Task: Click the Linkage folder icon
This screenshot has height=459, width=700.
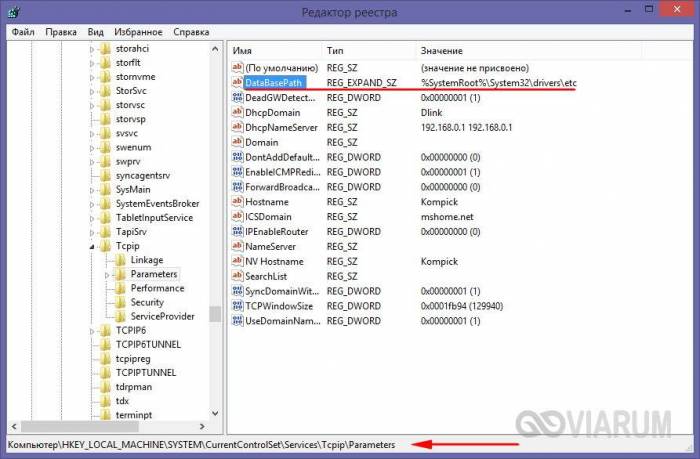Action: coord(120,260)
